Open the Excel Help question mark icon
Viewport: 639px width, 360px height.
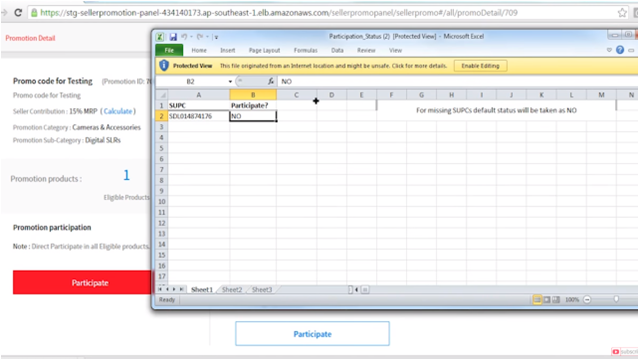(x=620, y=50)
